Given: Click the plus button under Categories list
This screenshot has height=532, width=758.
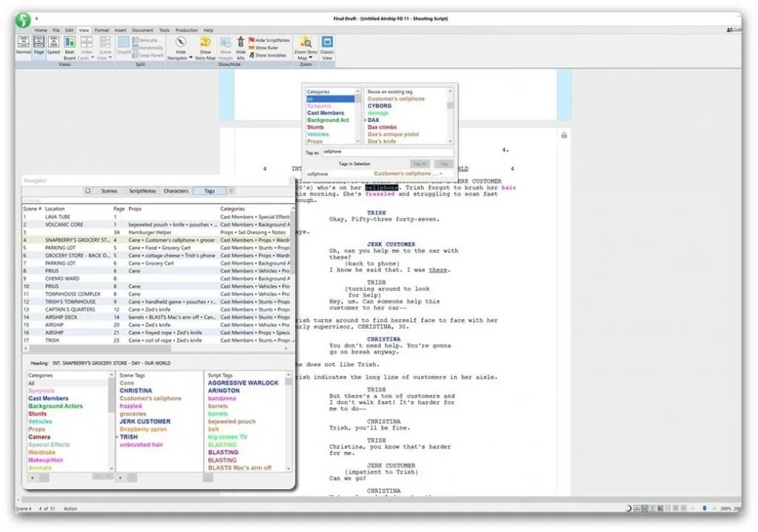Looking at the screenshot, I should tap(33, 478).
